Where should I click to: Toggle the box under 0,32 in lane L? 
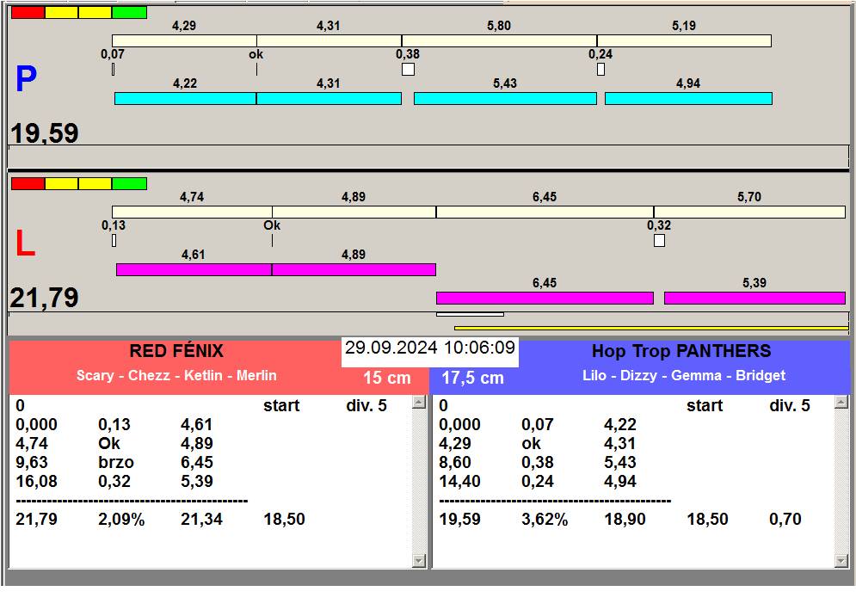click(659, 241)
